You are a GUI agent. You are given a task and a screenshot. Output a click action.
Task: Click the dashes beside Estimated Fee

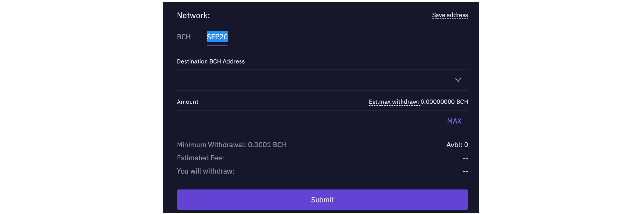465,158
